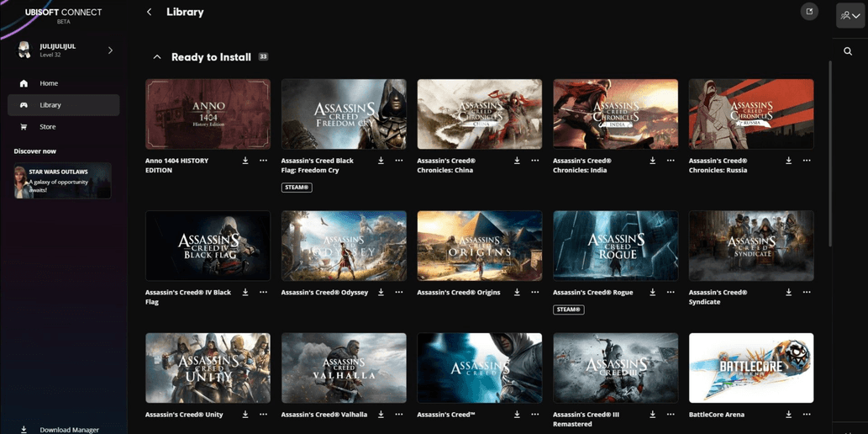Open the Assassin's Creed Unity cover
Screen dimensions: 868x434
(208, 368)
